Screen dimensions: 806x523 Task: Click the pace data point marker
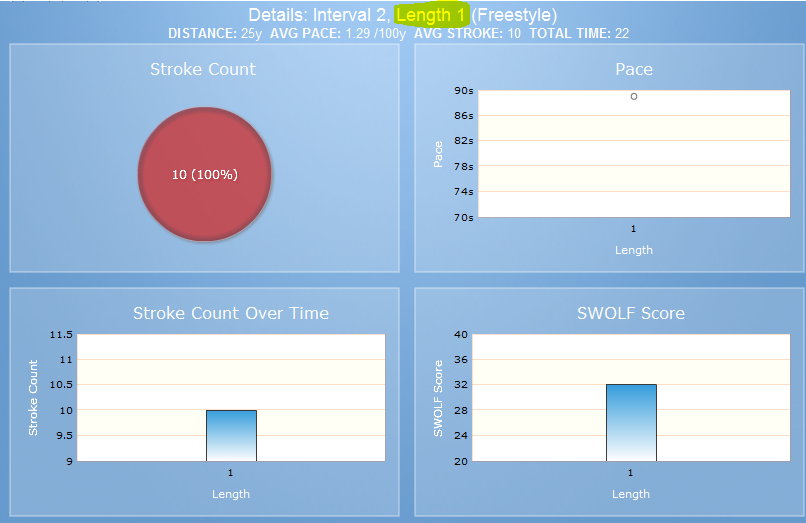tap(634, 96)
